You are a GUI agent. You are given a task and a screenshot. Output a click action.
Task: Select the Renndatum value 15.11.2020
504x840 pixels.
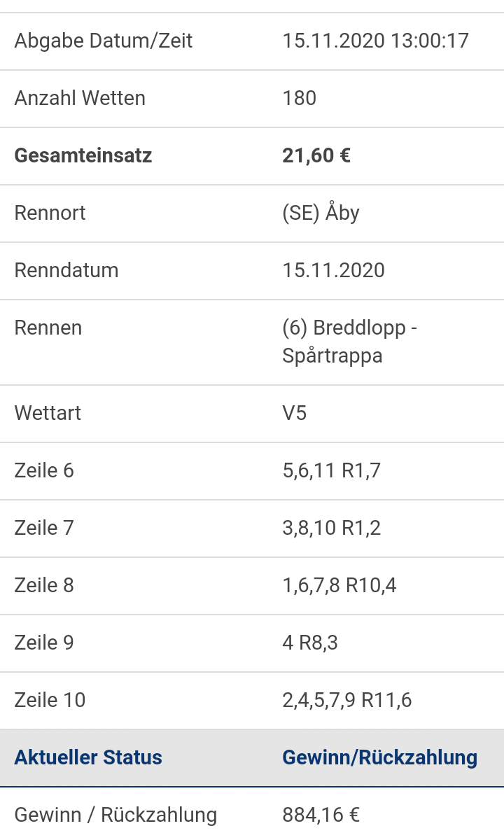[x=334, y=270]
